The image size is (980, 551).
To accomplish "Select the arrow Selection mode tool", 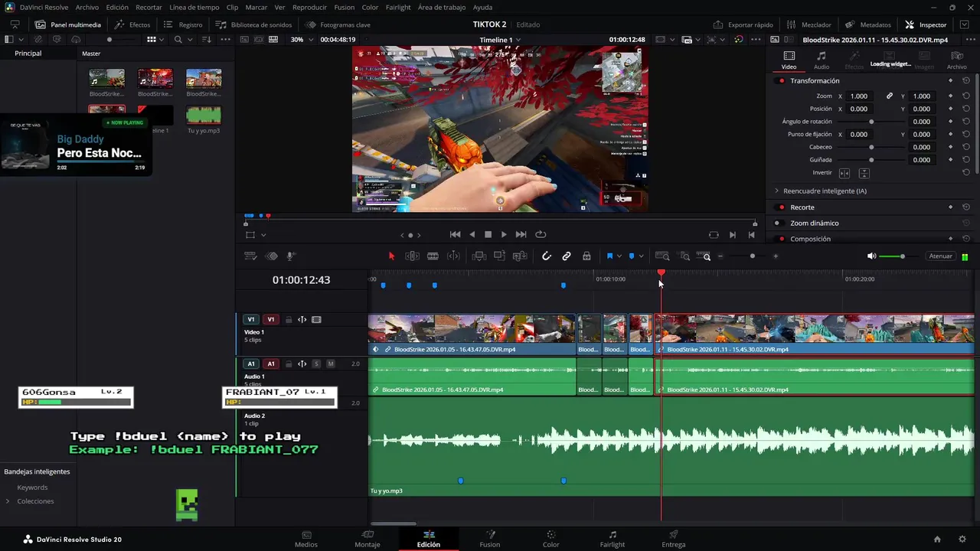I will point(391,256).
